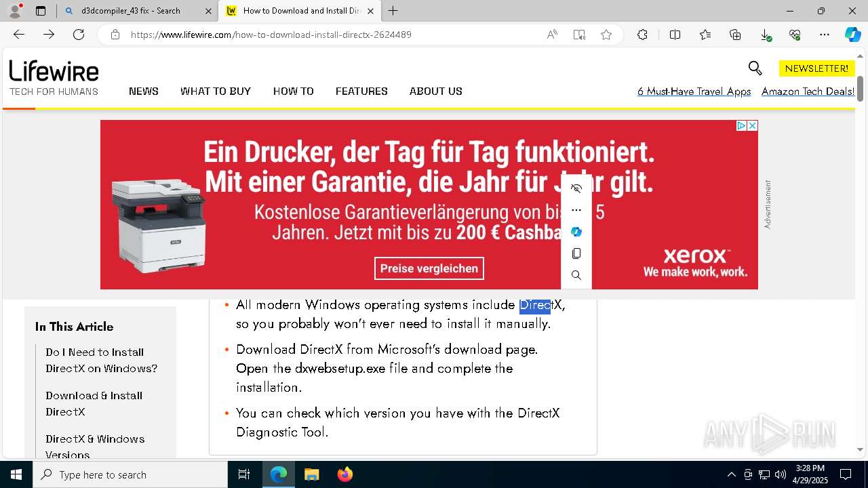This screenshot has width=868, height=488.
Task: Add this page to favorites star
Action: point(606,35)
